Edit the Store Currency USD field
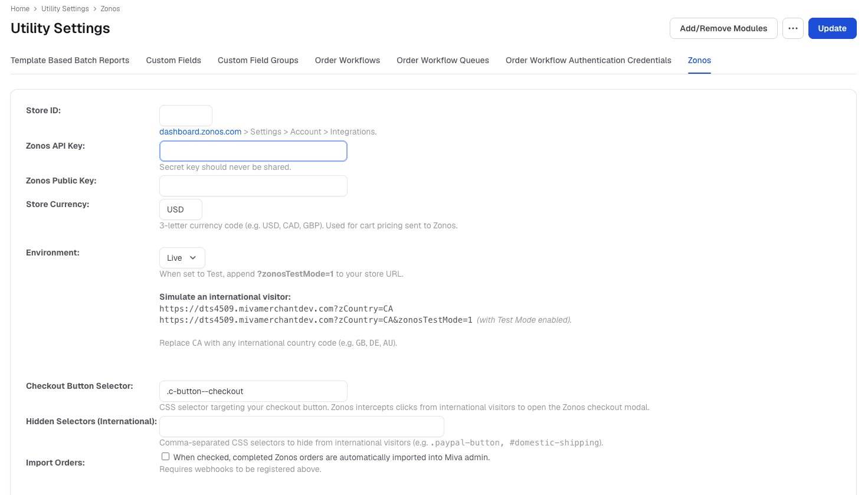 point(181,209)
